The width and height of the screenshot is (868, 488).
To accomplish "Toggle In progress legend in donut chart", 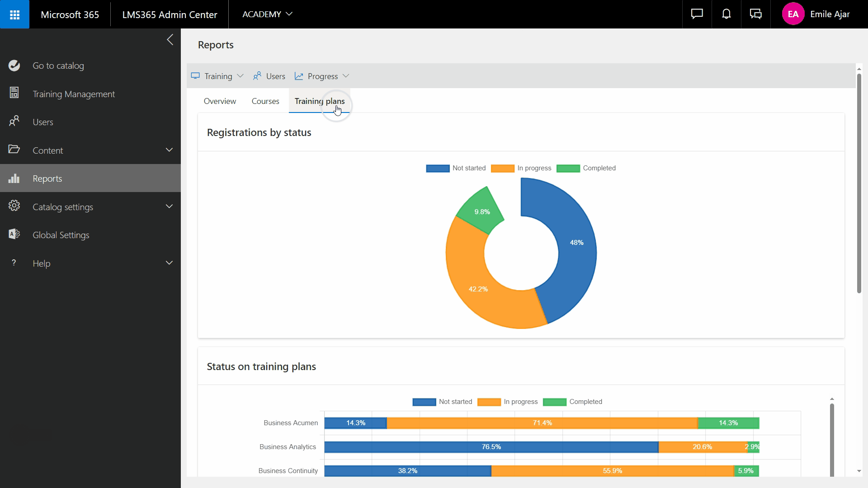I will pos(521,168).
